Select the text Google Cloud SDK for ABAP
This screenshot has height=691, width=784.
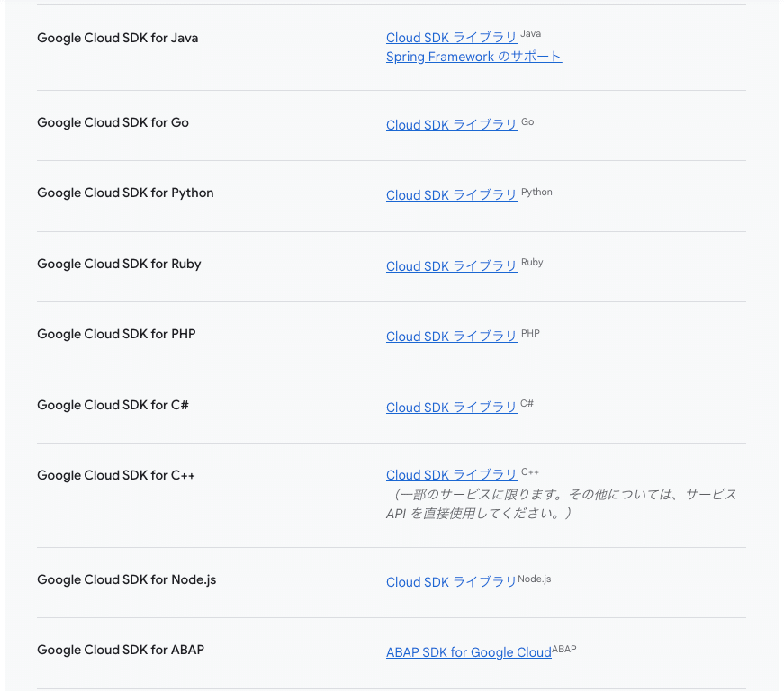coord(121,650)
